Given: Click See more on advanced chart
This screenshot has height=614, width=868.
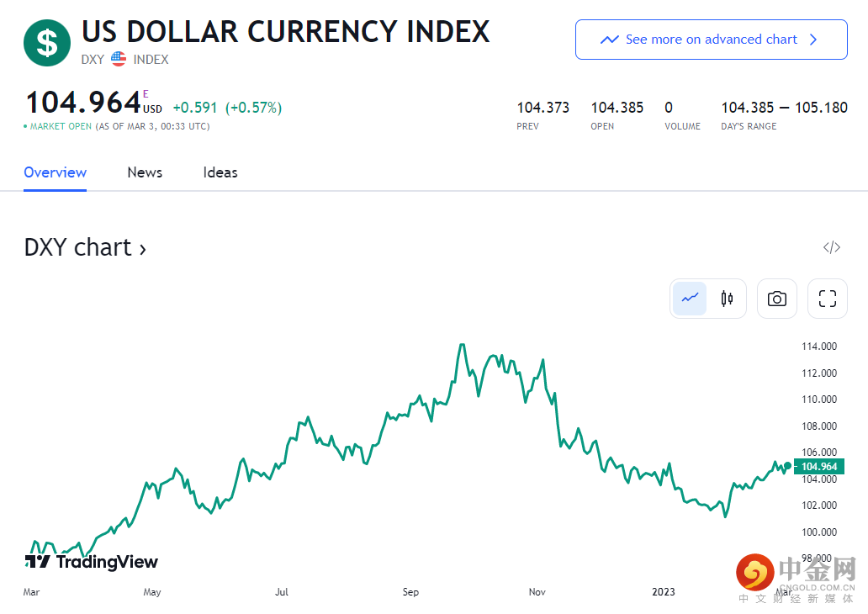Looking at the screenshot, I should (x=711, y=40).
